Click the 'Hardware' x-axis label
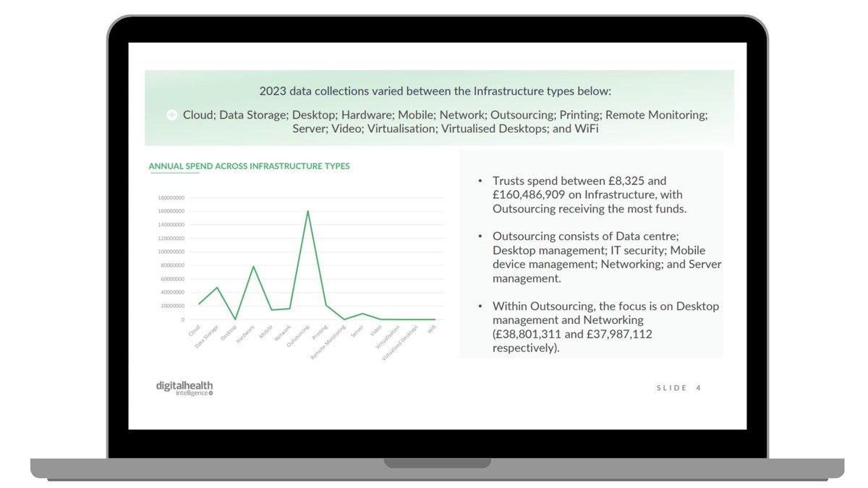This screenshot has height=488, width=868. coord(246,333)
